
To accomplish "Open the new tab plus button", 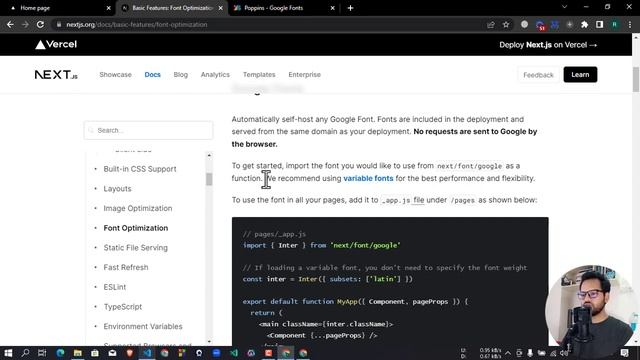I will [350, 8].
